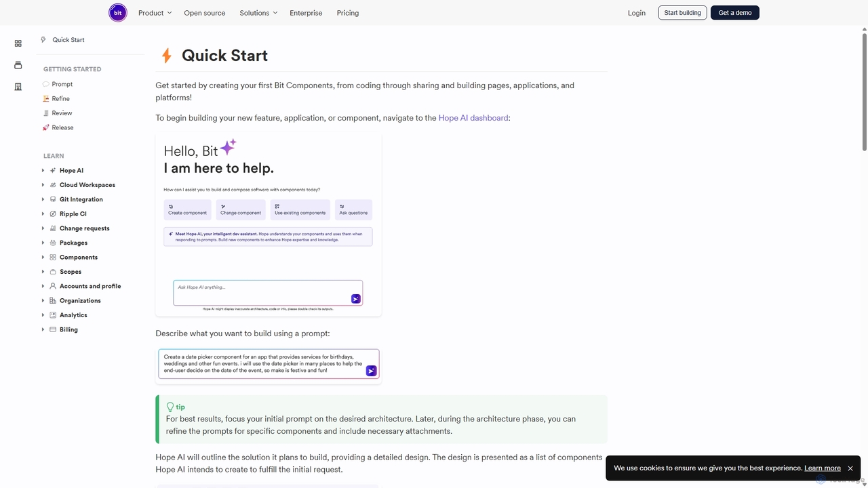Image resolution: width=868 pixels, height=488 pixels.
Task: Click the Review icon in sidebar
Action: click(x=46, y=113)
